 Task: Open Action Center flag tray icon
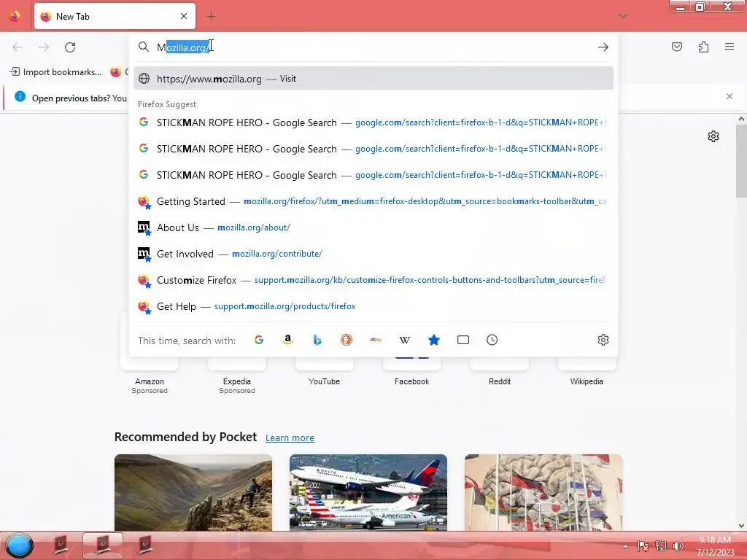point(643,546)
